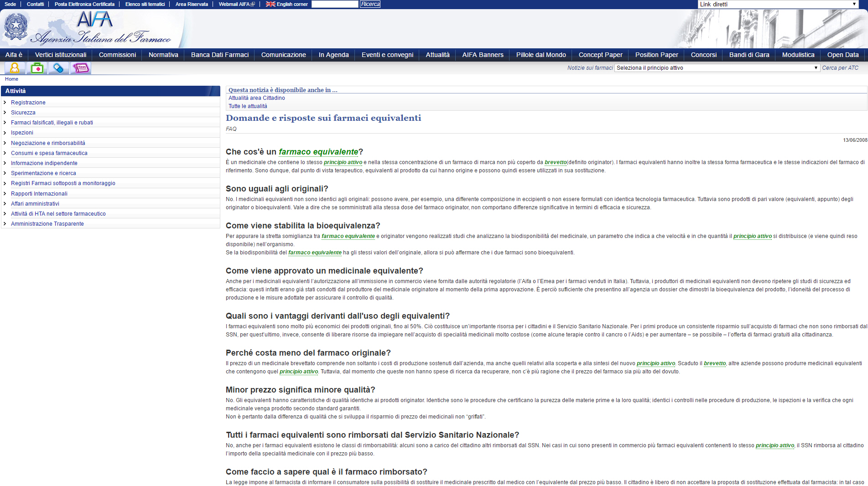The width and height of the screenshot is (868, 486).
Task: Open Attività di HTA nel settore farmaceutico
Action: pos(58,214)
